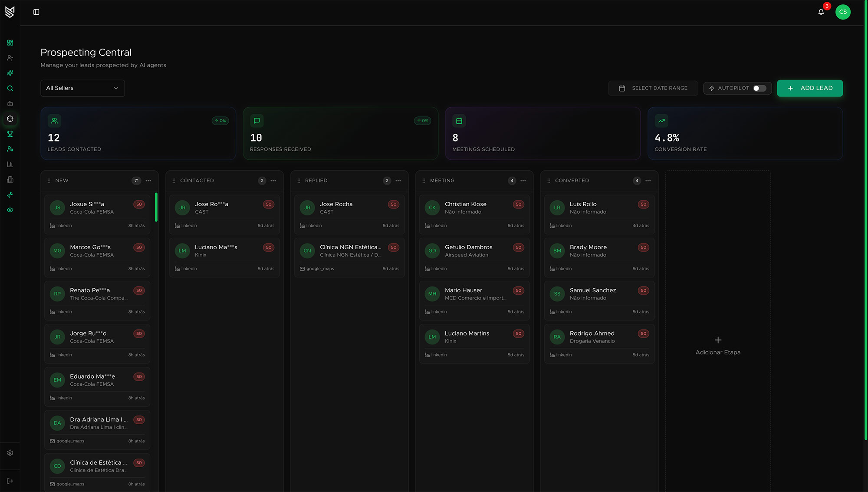The height and width of the screenshot is (492, 868).
Task: Collapse the sidebar panel icon
Action: (x=36, y=12)
